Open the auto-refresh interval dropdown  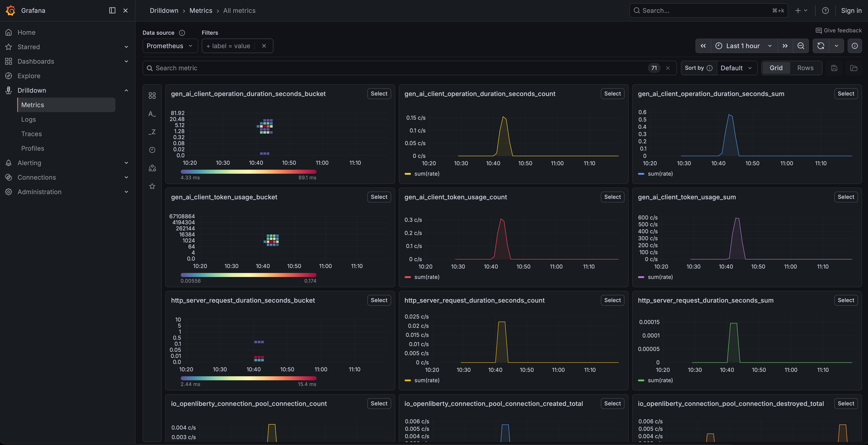click(836, 46)
